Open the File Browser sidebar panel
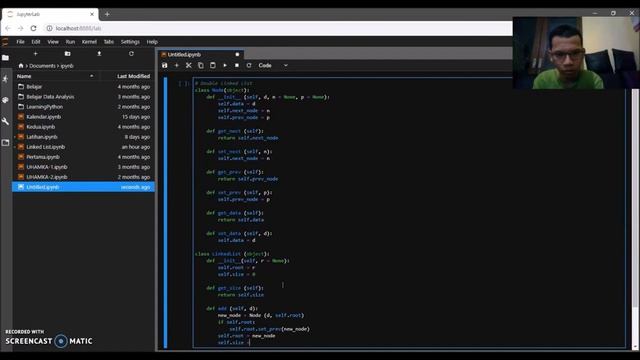 5,58
